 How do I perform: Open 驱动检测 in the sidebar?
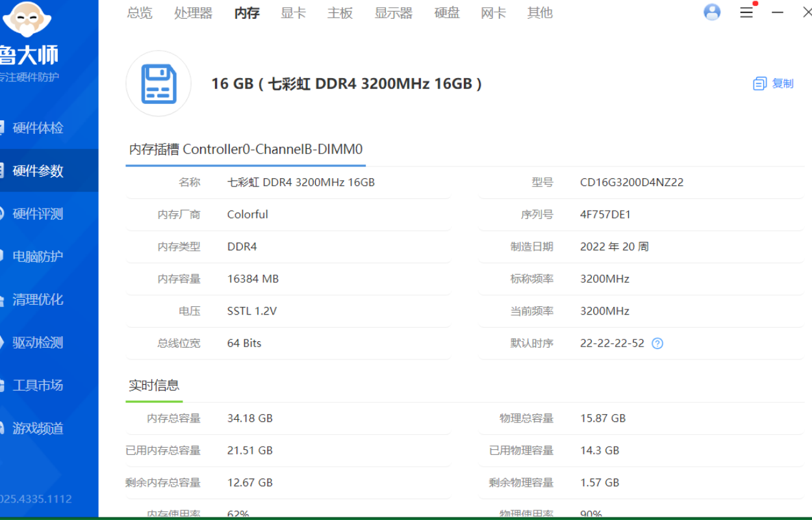point(38,343)
